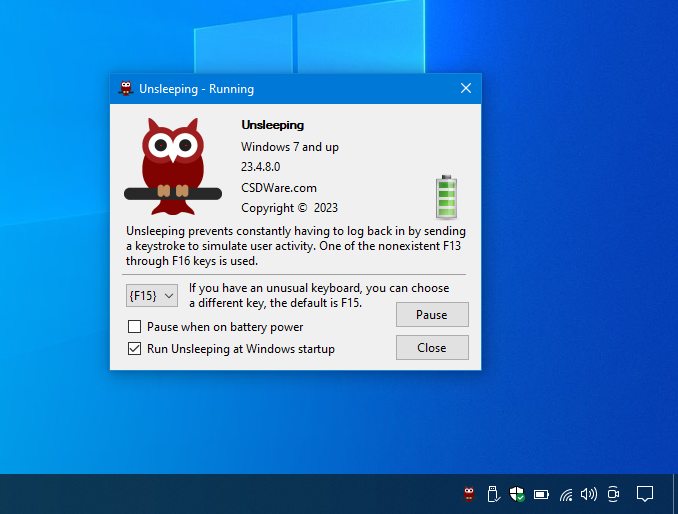This screenshot has height=514, width=678.
Task: Uncheck Run Unsleeping at Windows startup
Action: [x=134, y=348]
